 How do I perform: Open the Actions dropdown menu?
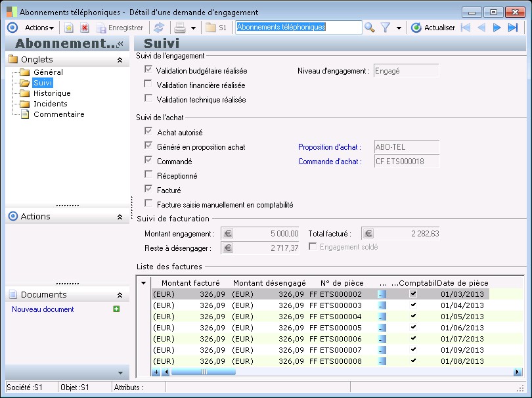[x=39, y=28]
